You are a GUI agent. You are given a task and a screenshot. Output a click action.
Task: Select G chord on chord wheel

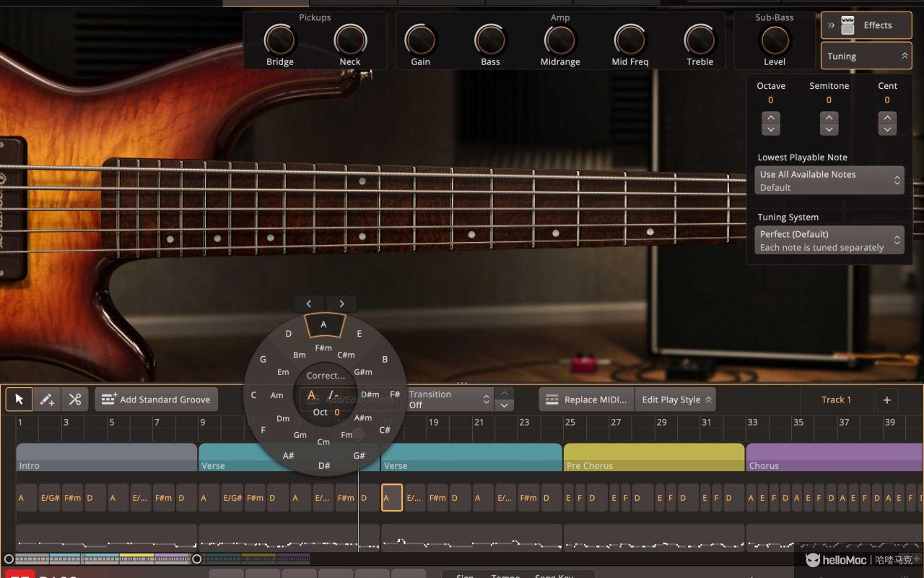263,359
